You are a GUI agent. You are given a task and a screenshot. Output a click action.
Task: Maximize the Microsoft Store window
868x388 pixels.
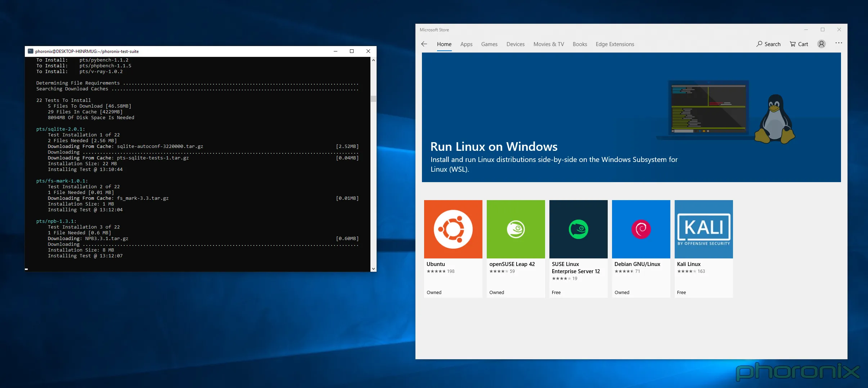point(822,30)
